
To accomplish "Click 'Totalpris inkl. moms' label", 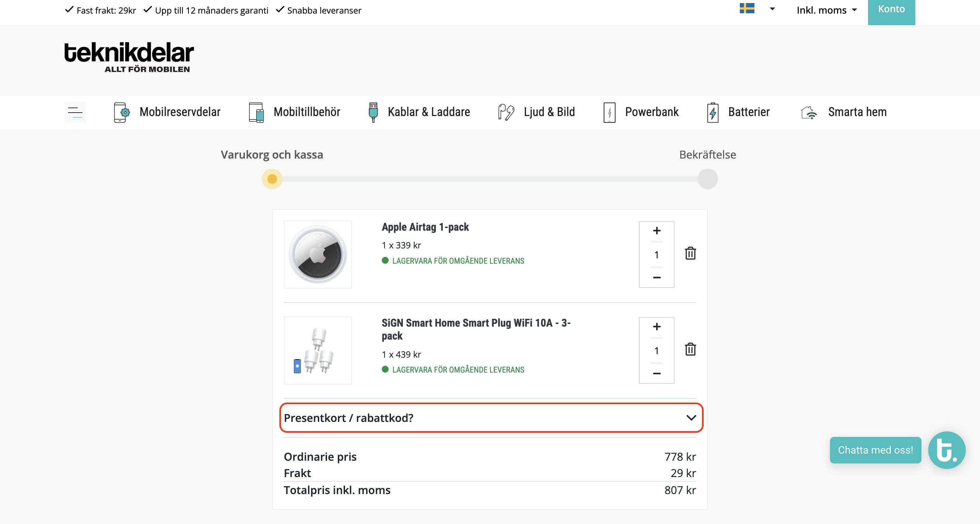I will pos(337,490).
